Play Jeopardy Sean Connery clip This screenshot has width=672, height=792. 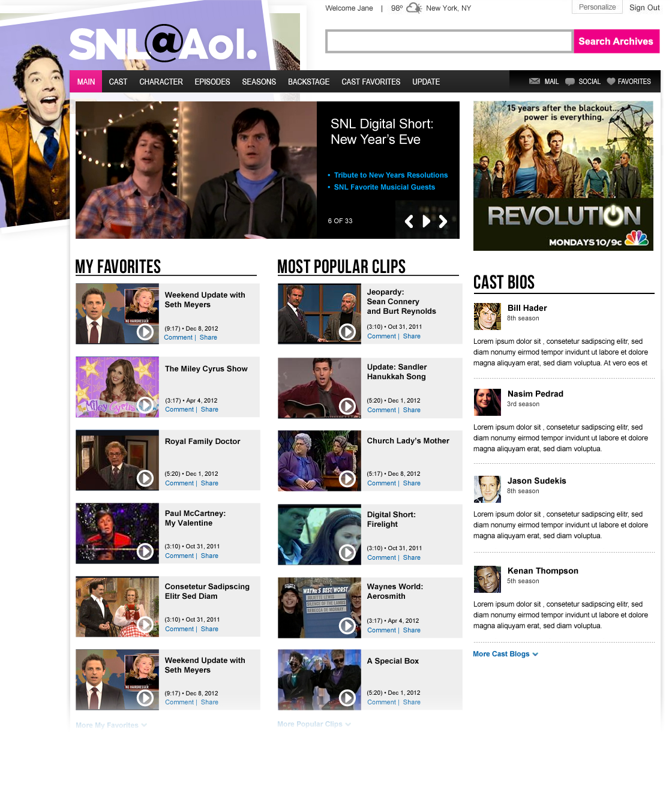coord(347,332)
